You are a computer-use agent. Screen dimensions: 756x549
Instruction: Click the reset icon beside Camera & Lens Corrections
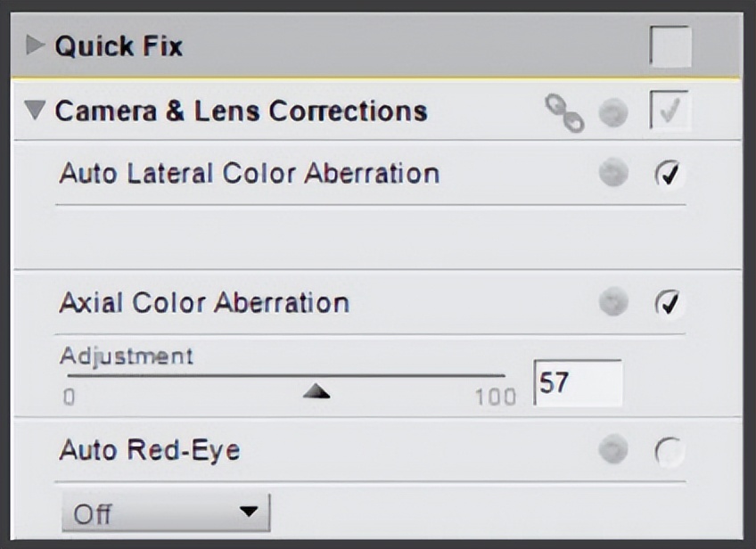(613, 113)
